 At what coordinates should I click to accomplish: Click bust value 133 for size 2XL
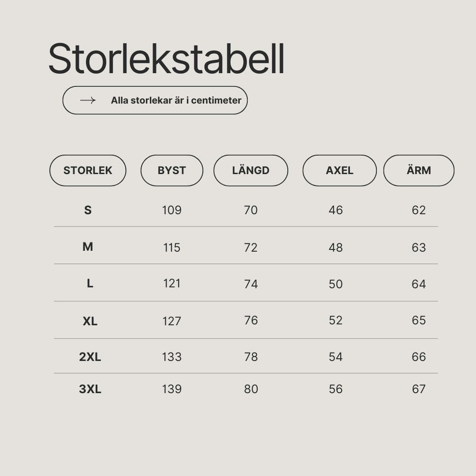[172, 357]
